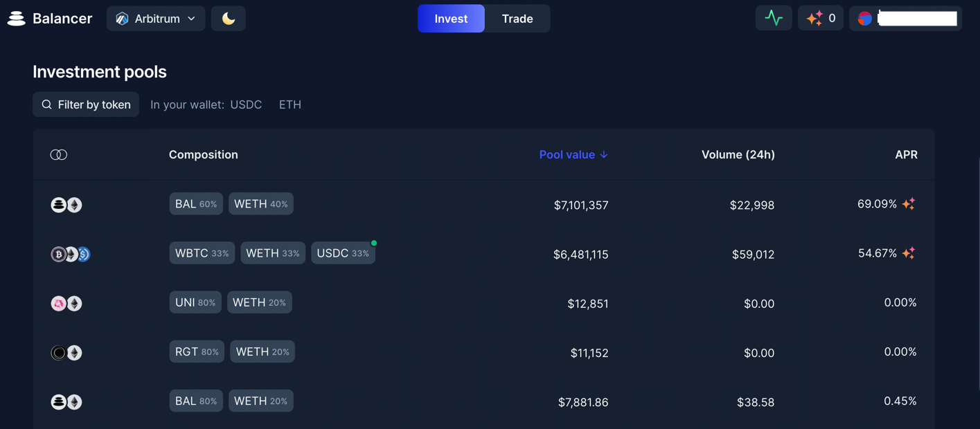Select the Invest tab
The image size is (980, 429).
tap(451, 19)
